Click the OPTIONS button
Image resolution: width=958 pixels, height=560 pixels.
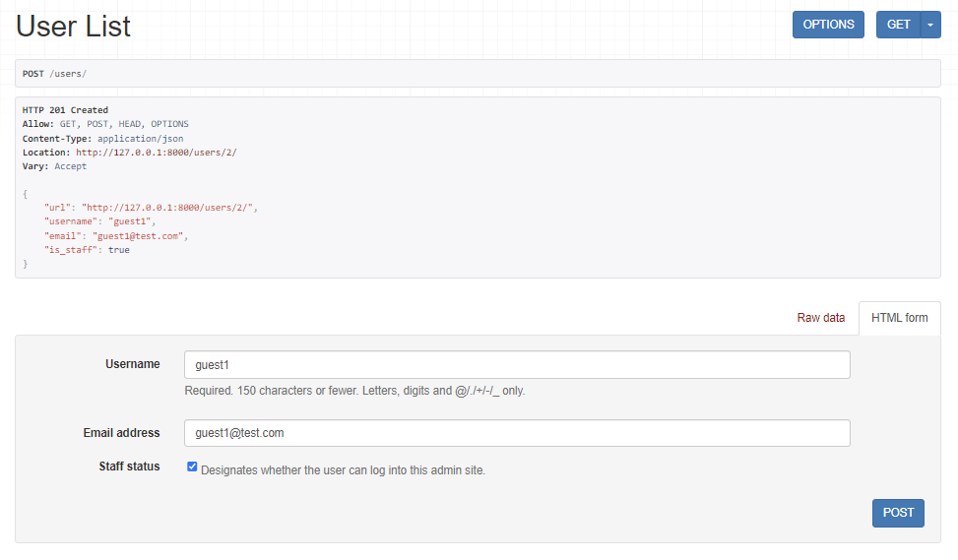pos(828,25)
